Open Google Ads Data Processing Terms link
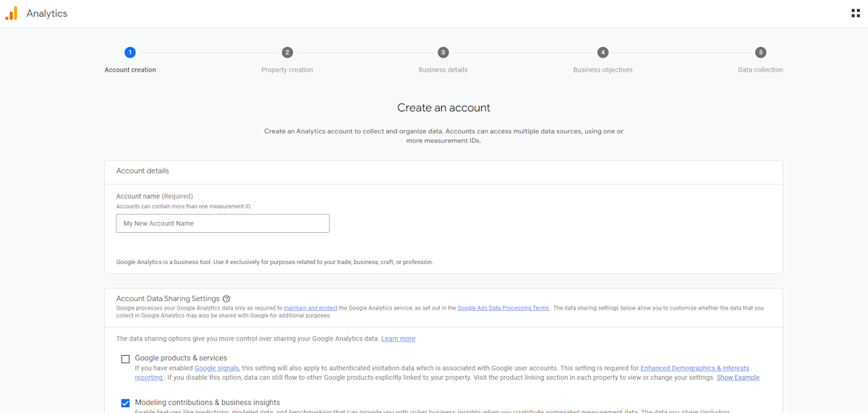Screen dimensions: 868x413 (503, 308)
